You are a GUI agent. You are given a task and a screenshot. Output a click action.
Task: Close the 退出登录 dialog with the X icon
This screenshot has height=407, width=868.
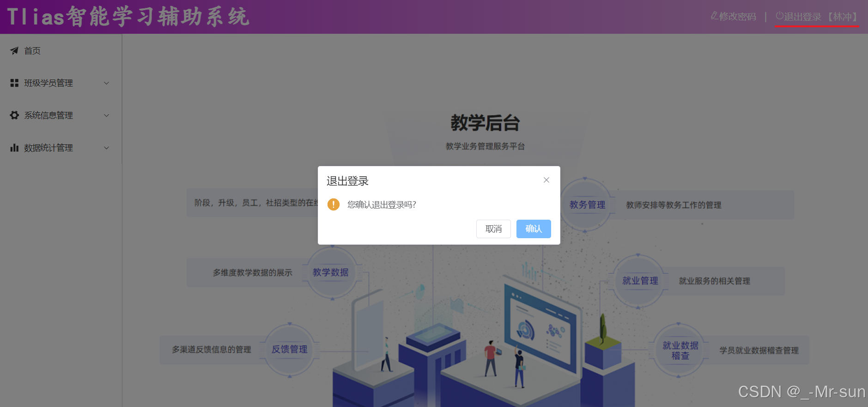pyautogui.click(x=546, y=180)
